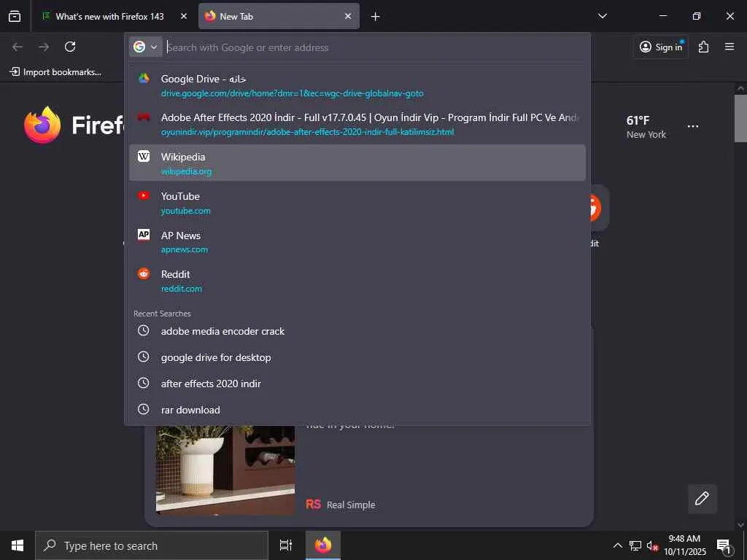Click the reddit.com URL text

pos(182,289)
